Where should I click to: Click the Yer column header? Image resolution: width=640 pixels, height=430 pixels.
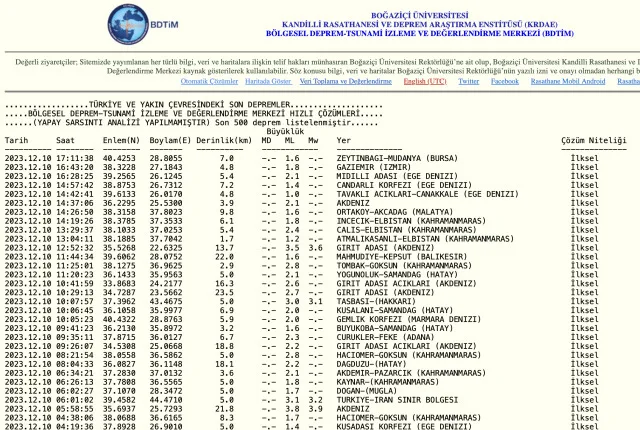(344, 140)
